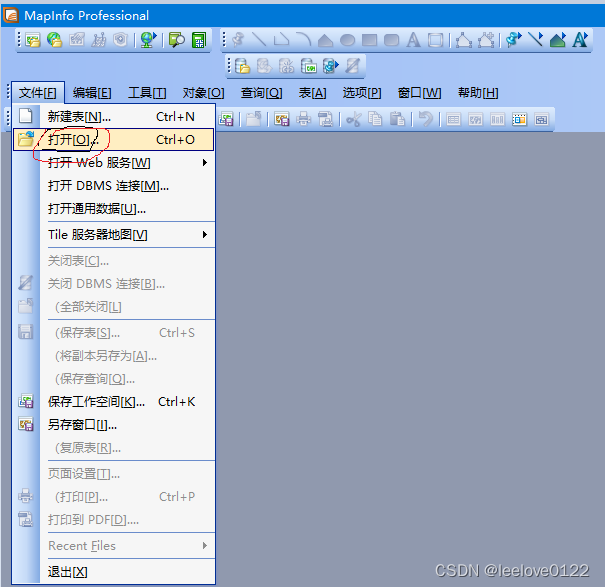Screen dimensions: 605x587
Task: Open the 选项[P] menu
Action: [362, 93]
